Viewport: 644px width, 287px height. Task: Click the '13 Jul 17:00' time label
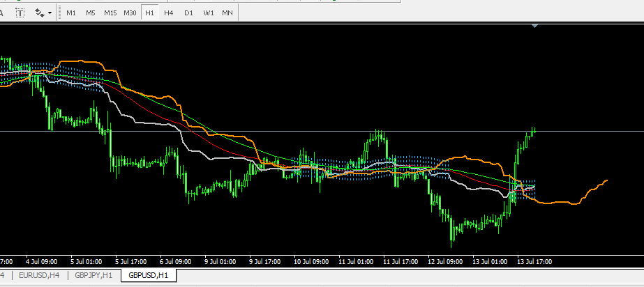(x=534, y=262)
